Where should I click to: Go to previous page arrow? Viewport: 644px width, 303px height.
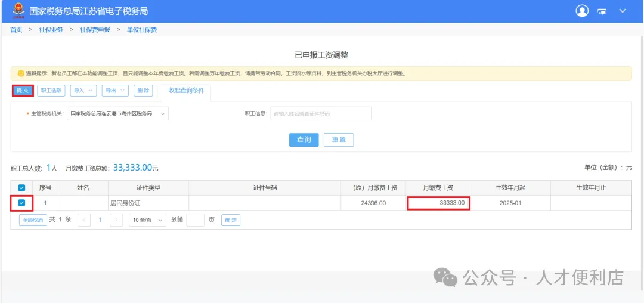[84, 220]
